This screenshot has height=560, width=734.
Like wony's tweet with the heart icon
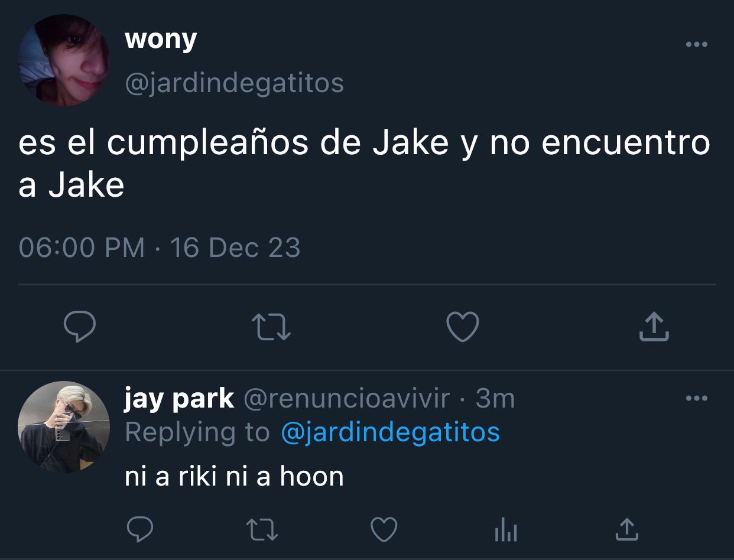pos(463,327)
